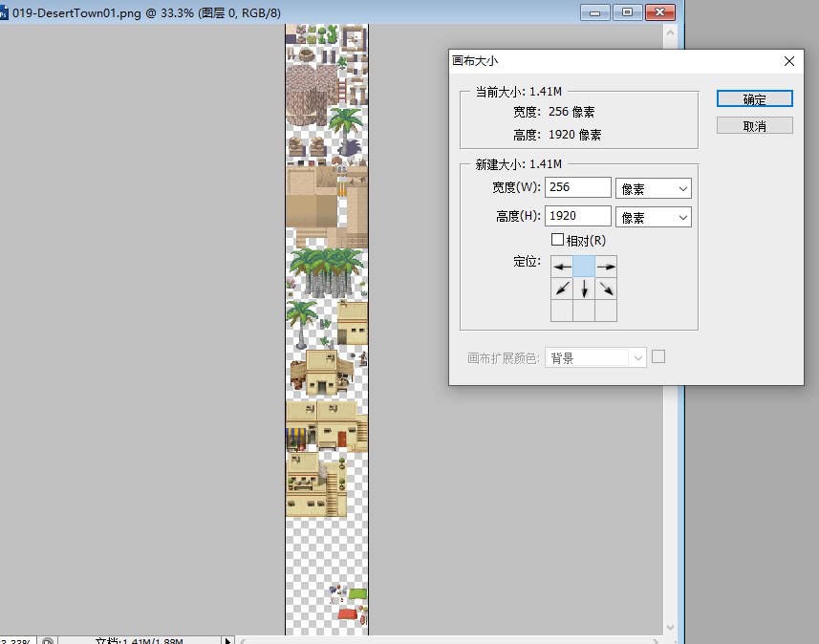Screen dimensions: 819x644
Task: Focus the 宽度(W) input field
Action: (x=577, y=187)
